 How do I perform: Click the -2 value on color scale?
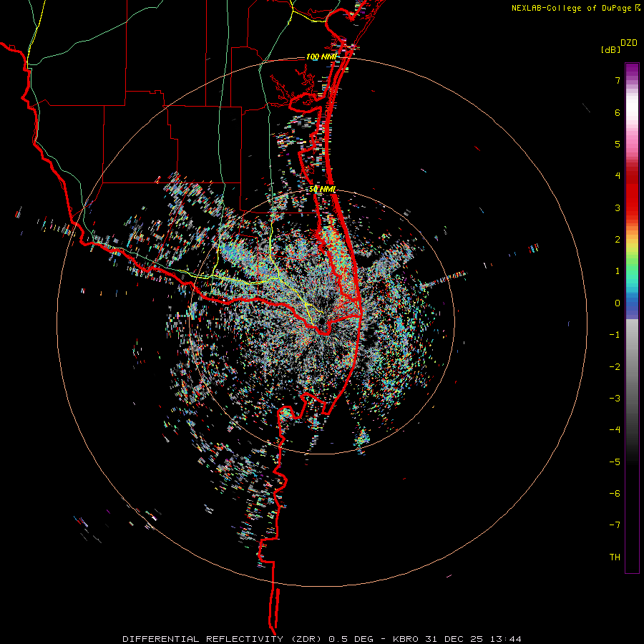pos(615,367)
